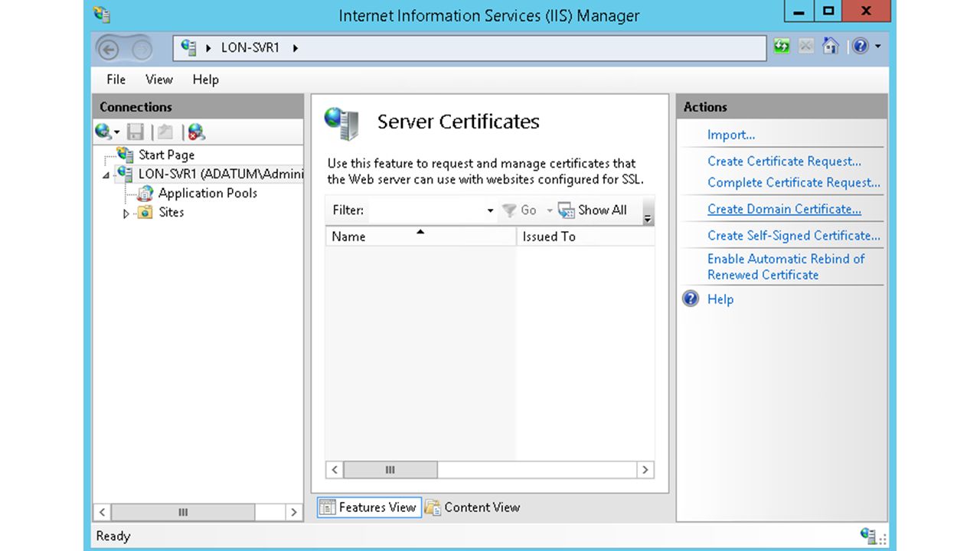Open the dropdown arrow next to Go

550,210
